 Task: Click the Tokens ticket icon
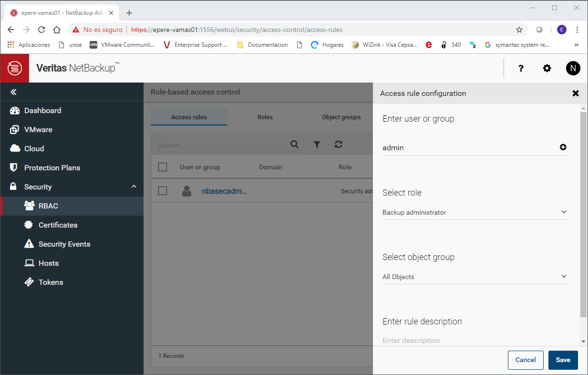click(29, 282)
